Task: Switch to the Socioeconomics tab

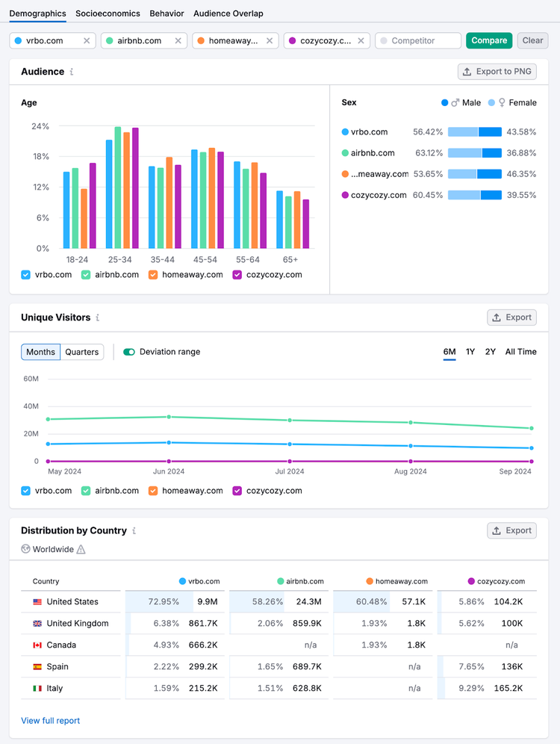Action: click(108, 13)
